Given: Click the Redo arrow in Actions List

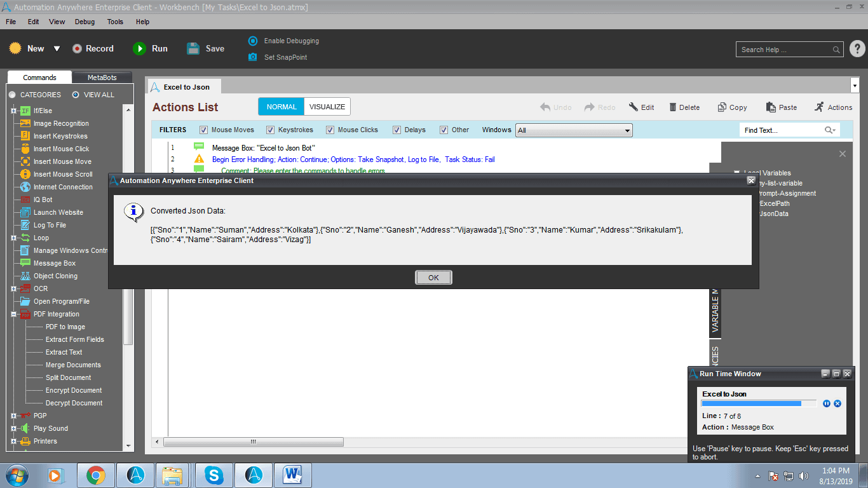Looking at the screenshot, I should 590,107.
